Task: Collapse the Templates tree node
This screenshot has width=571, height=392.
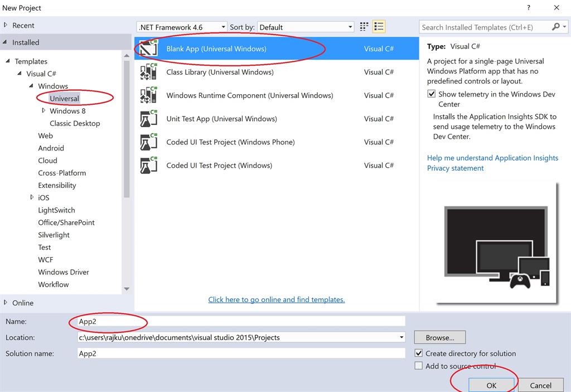Action: [8, 61]
